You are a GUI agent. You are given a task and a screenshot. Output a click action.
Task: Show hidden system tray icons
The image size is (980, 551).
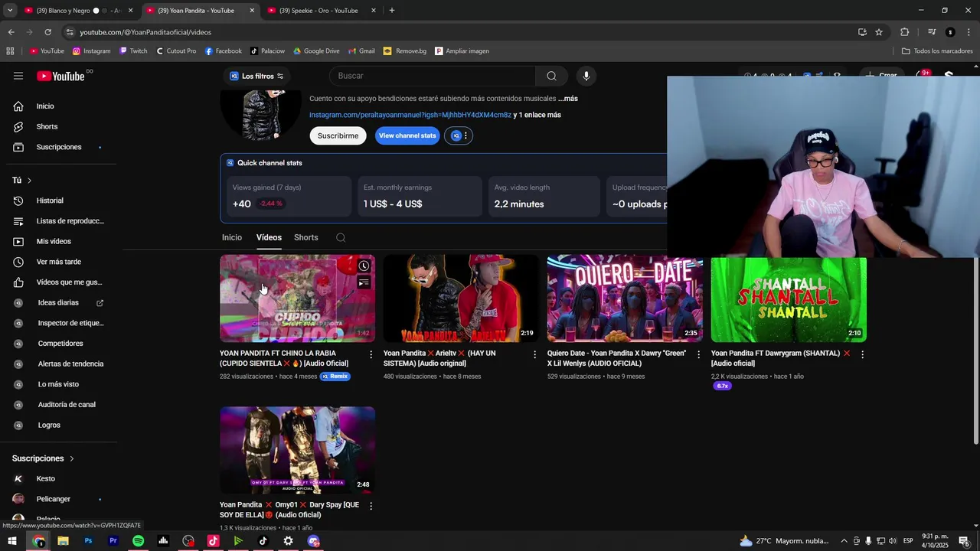point(844,541)
